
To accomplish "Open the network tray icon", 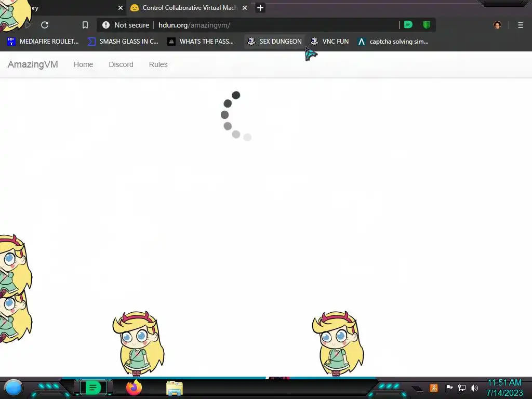I will (462, 388).
